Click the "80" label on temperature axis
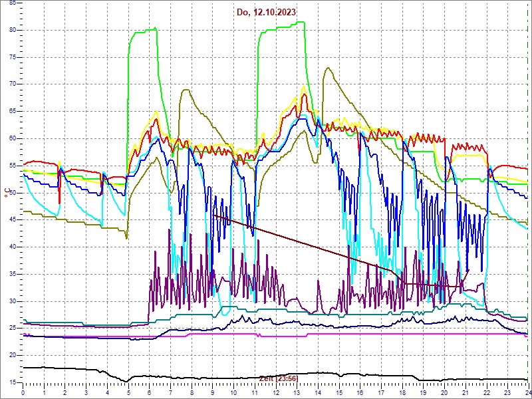The width and height of the screenshot is (532, 399). pyautogui.click(x=12, y=30)
